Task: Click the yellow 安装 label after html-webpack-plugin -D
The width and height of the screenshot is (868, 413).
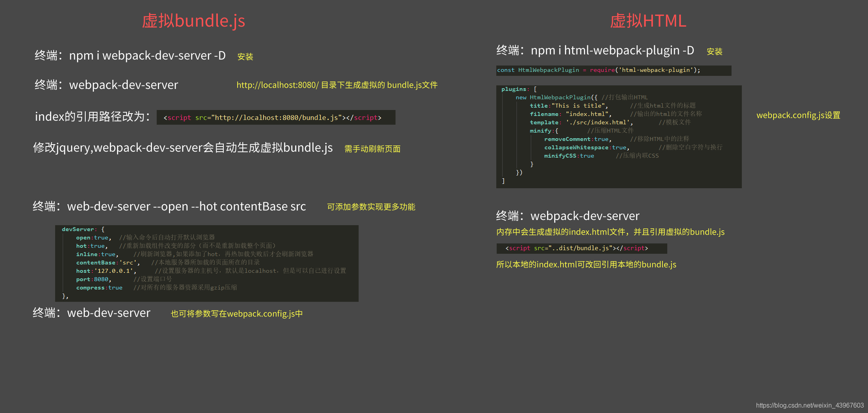Action: click(714, 52)
